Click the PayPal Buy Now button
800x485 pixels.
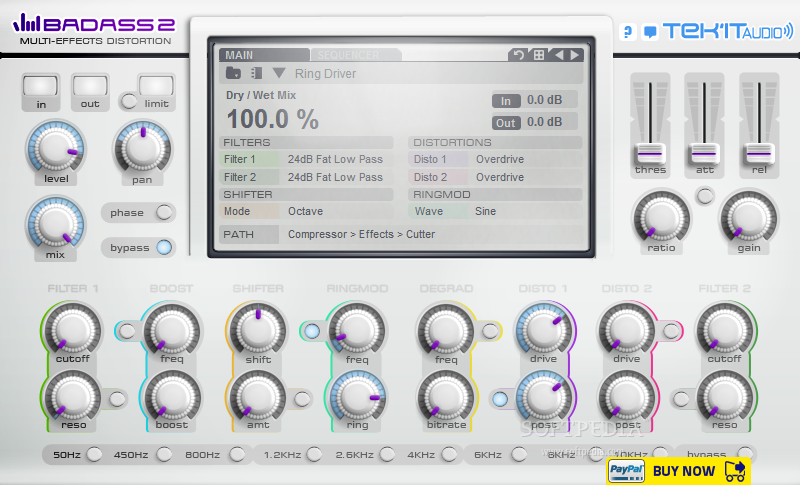(679, 470)
